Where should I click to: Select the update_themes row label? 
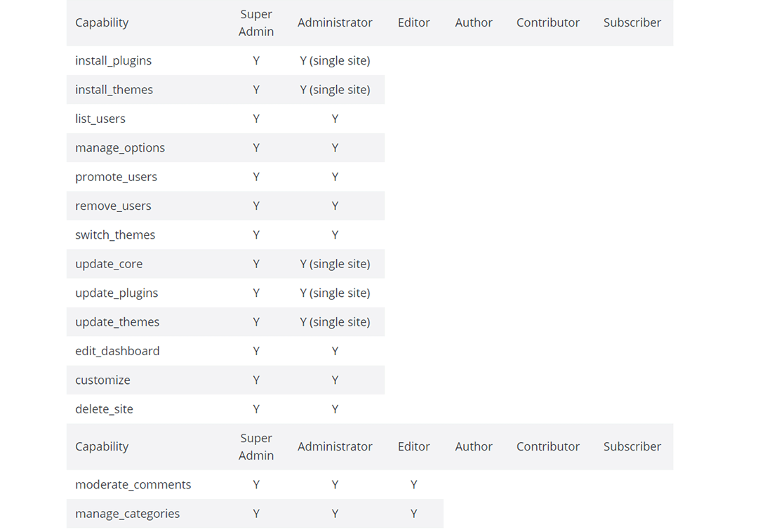click(118, 322)
